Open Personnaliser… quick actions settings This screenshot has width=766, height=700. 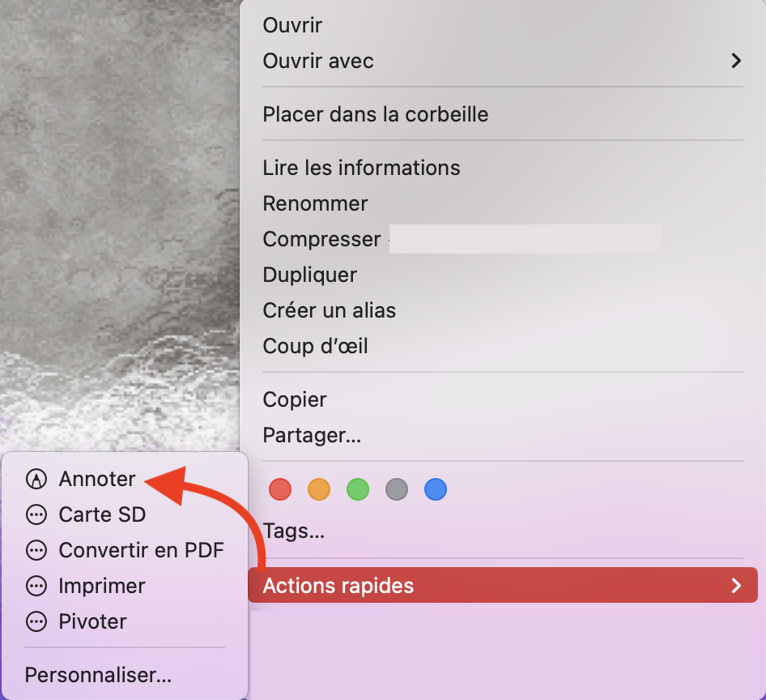coord(98,675)
